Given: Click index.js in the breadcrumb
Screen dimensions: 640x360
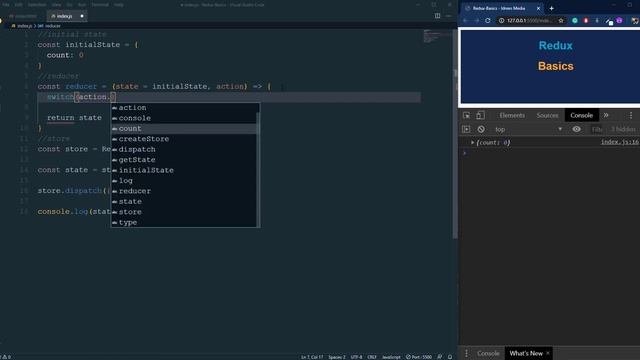Looking at the screenshot, I should click(24, 26).
